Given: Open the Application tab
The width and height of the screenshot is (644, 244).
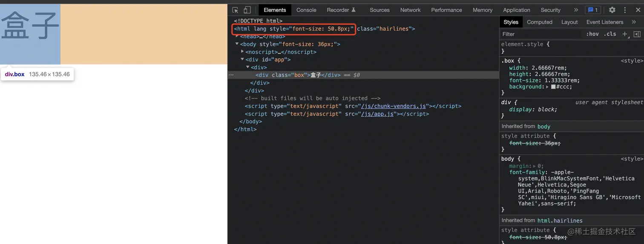Looking at the screenshot, I should [x=517, y=10].
